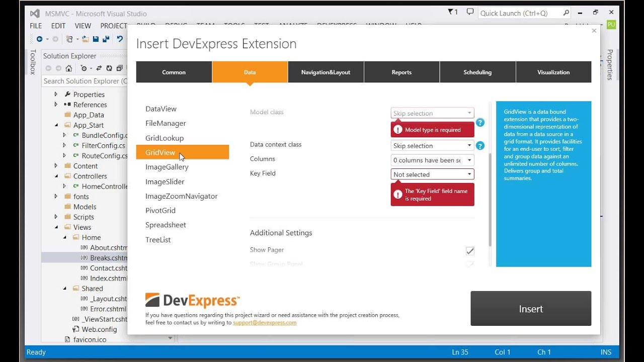Select PivotGrid in the extension list

click(160, 210)
